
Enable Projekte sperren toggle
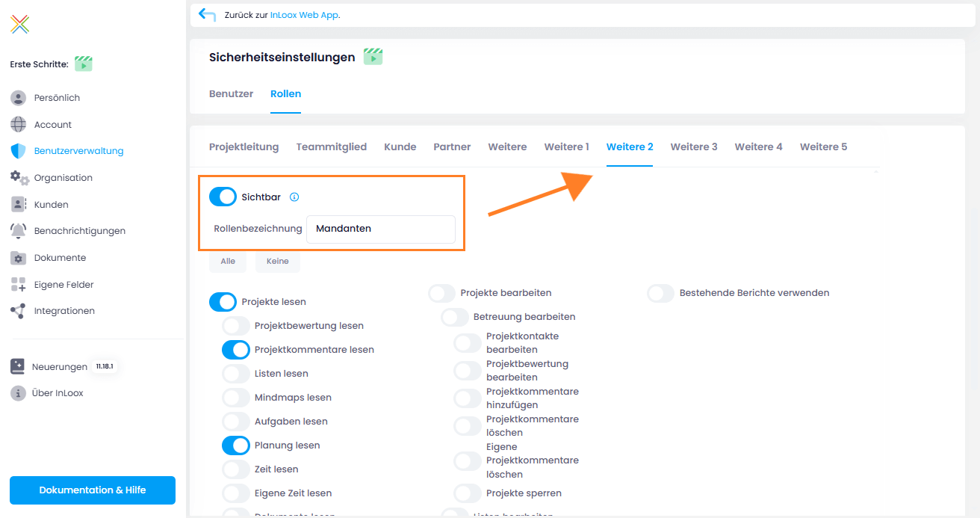pos(468,493)
